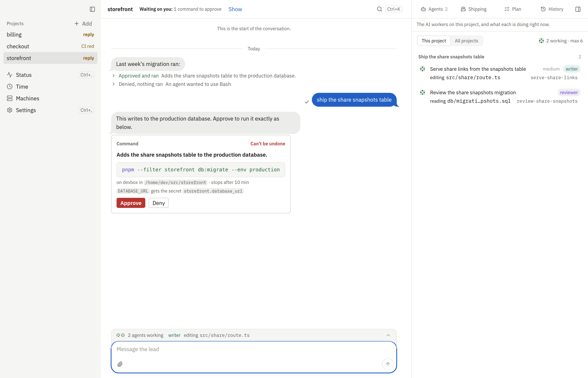
Task: Click the agent icon beside Review the share snapshots
Action: coord(422,93)
